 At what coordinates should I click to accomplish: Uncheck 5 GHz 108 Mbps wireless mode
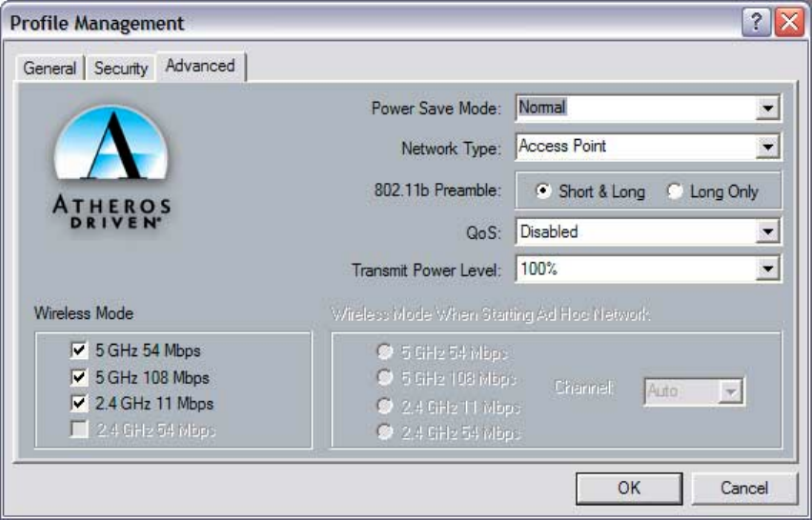pos(79,377)
